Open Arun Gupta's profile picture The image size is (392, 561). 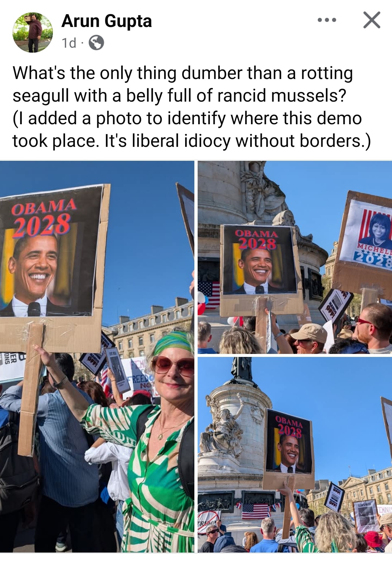tap(33, 32)
